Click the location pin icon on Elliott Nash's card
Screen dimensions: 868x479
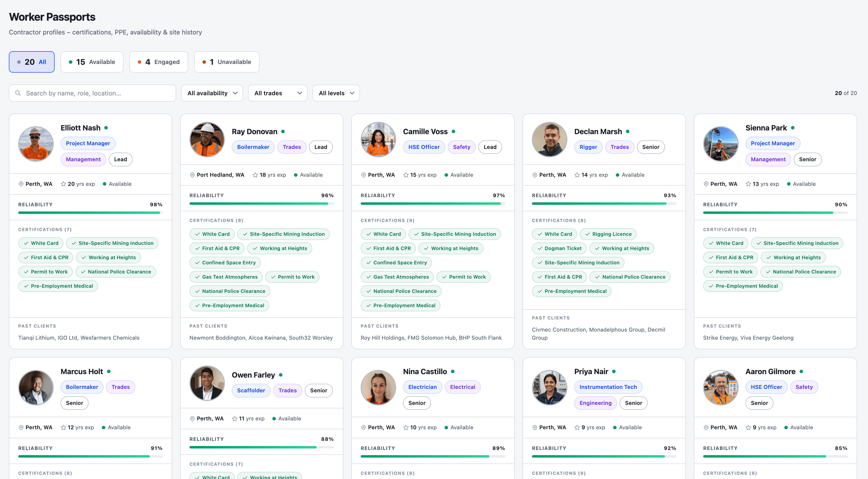point(21,184)
